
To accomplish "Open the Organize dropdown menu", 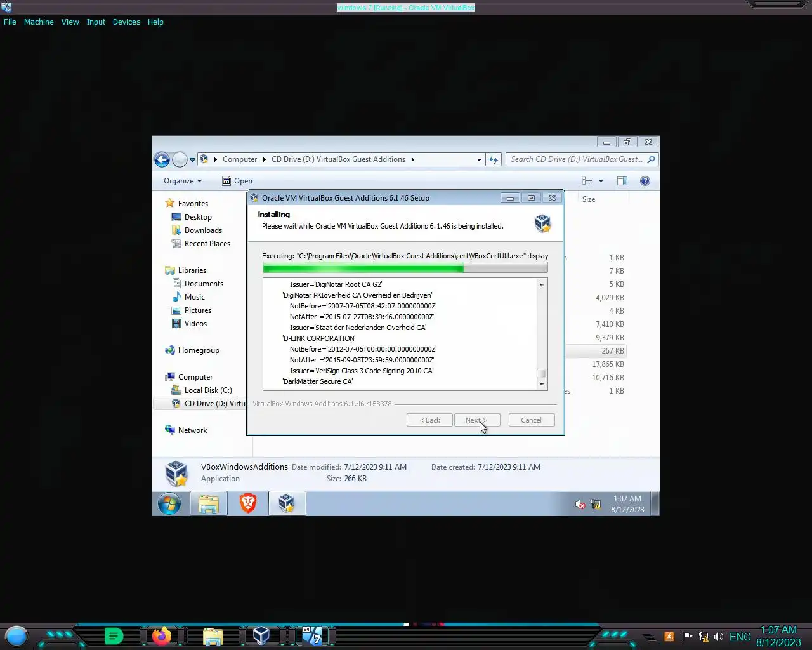I will [x=183, y=181].
